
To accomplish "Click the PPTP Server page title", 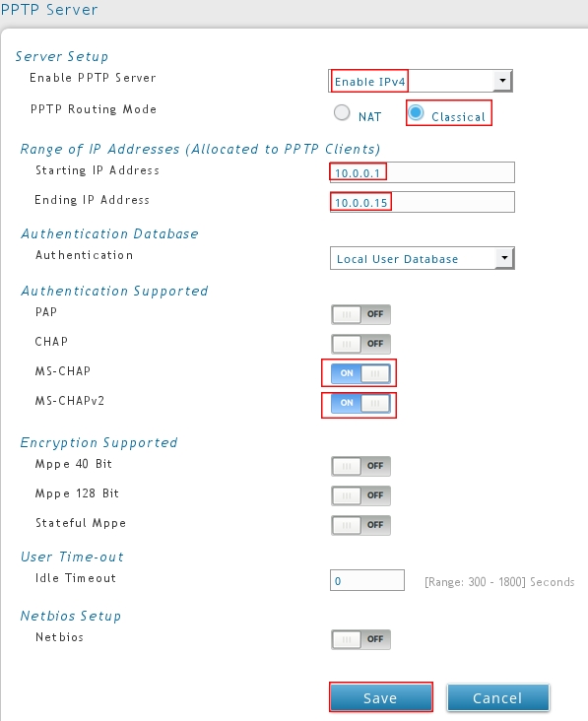I will coord(48,9).
